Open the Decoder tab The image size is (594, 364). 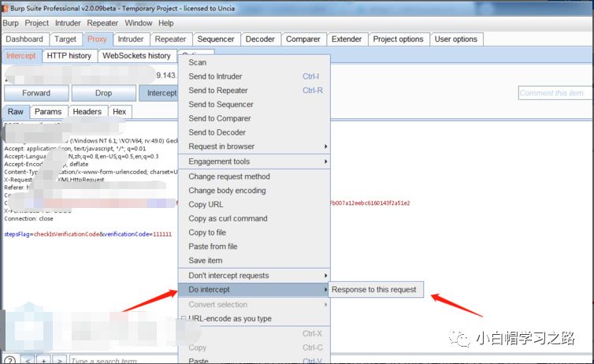(260, 39)
